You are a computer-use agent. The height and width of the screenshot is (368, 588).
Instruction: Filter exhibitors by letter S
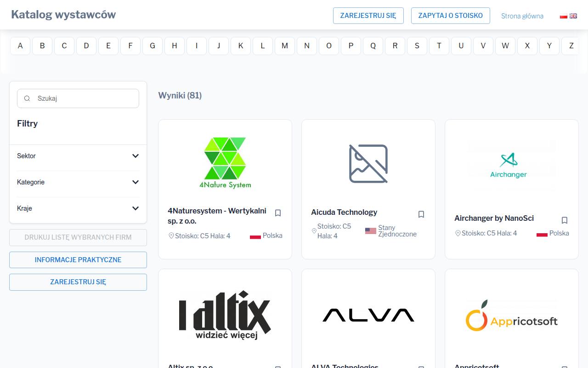(417, 46)
